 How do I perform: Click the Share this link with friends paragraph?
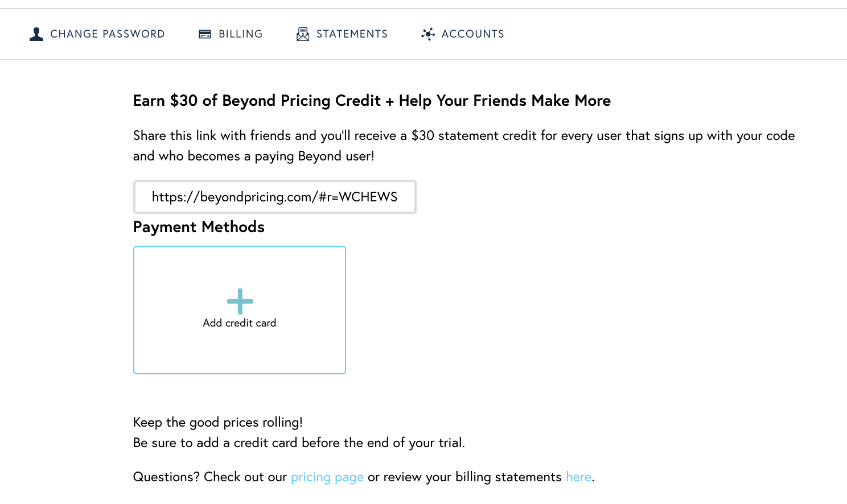464,146
